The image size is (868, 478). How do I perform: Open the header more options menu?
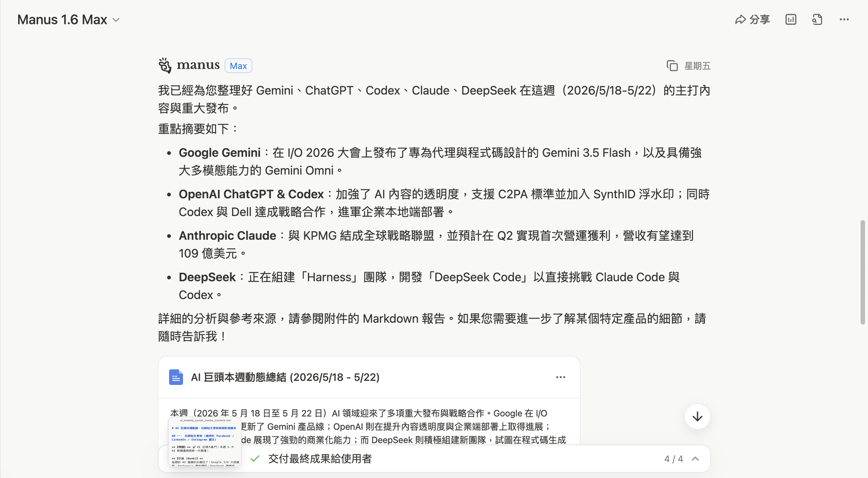tap(844, 19)
